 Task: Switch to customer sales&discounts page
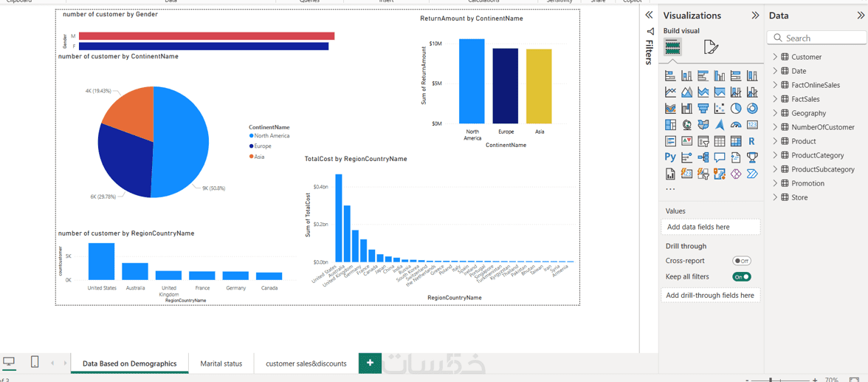click(306, 364)
